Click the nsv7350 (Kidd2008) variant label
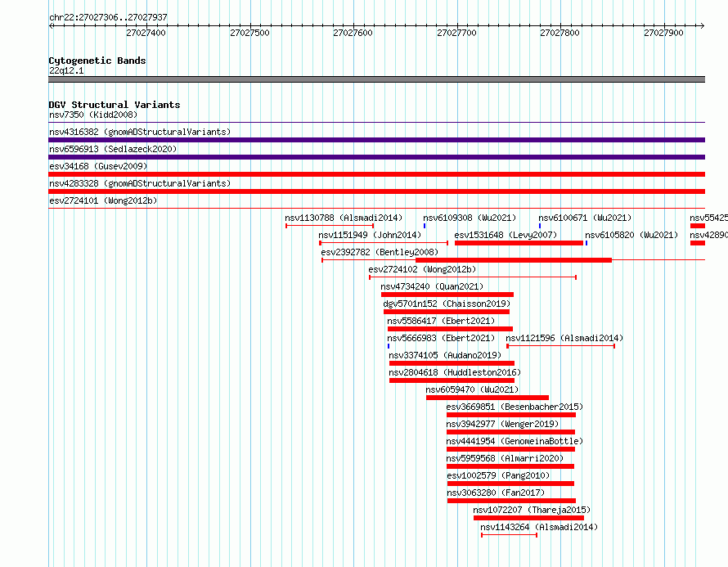This screenshot has height=567, width=728. tap(93, 115)
